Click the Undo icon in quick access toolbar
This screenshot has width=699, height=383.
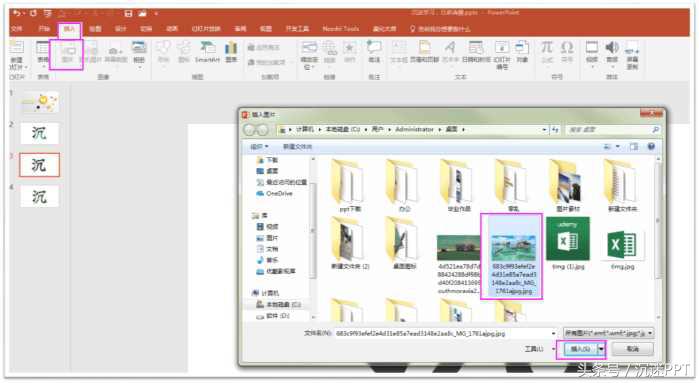[x=17, y=13]
